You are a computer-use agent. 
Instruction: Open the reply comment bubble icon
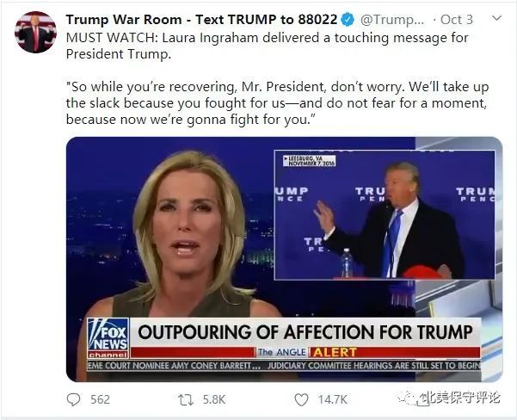click(73, 399)
